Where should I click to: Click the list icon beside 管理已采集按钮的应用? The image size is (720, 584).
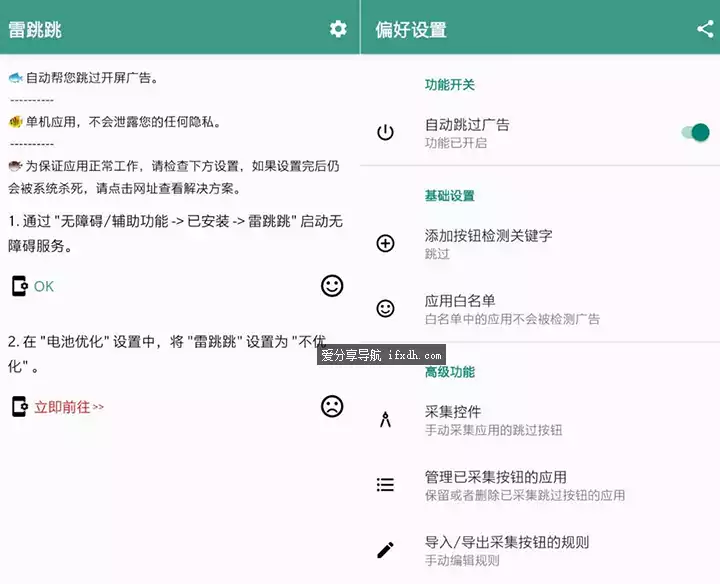pos(385,485)
